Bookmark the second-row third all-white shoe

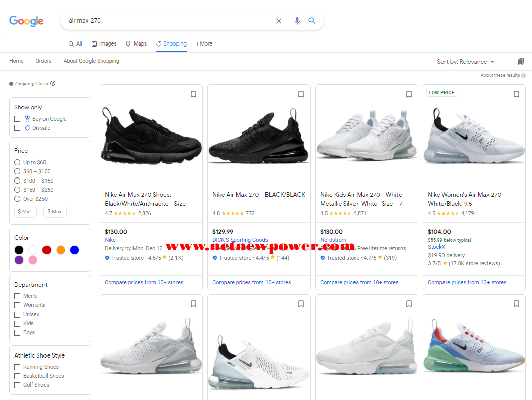click(x=409, y=304)
